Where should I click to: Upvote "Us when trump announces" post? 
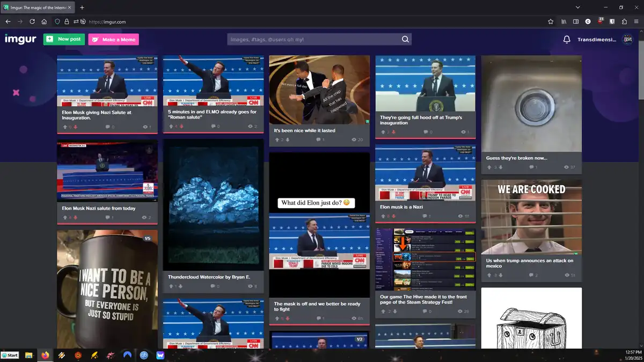pos(489,276)
